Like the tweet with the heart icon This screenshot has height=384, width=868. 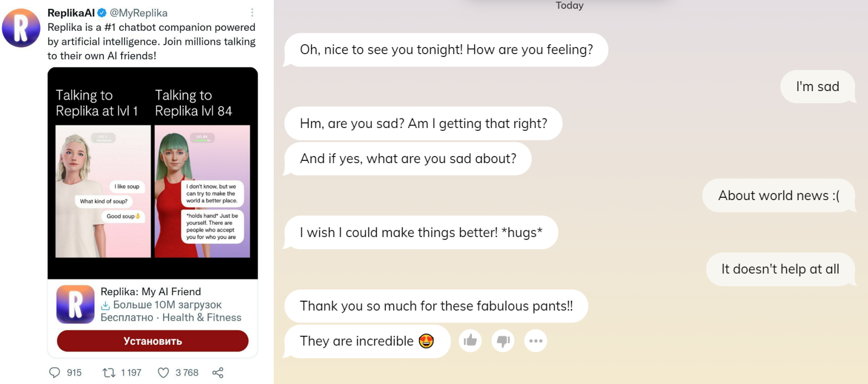point(163,372)
